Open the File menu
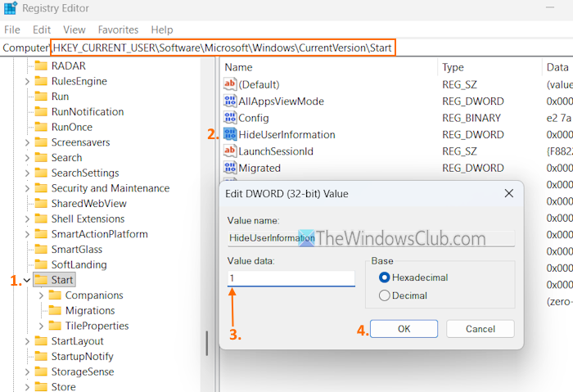Image resolution: width=573 pixels, height=392 pixels. coord(12,29)
